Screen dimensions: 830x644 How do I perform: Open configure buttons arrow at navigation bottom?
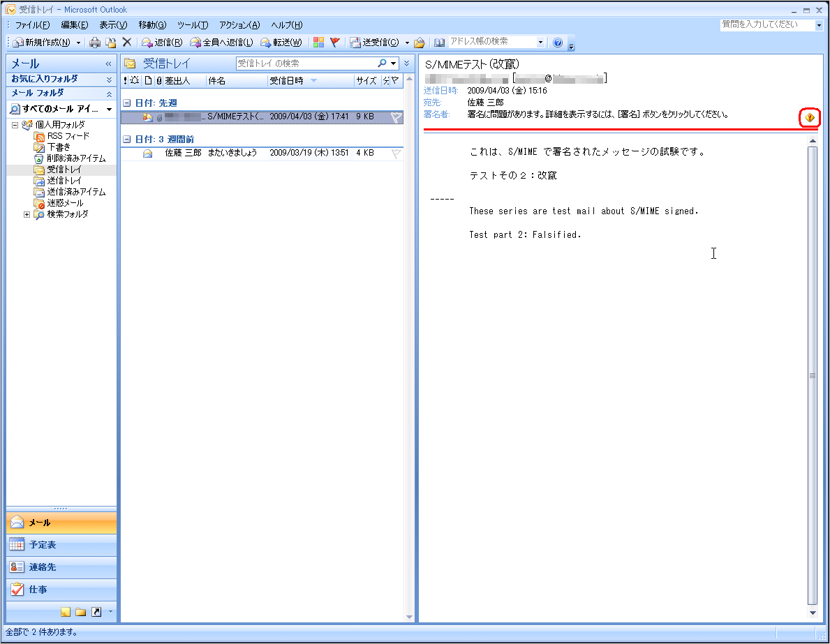pyautogui.click(x=110, y=612)
